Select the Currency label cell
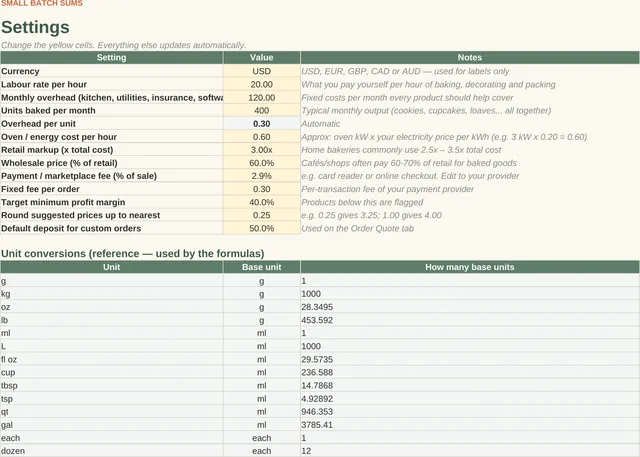Screen dimensions: 640x457 pyautogui.click(x=111, y=71)
